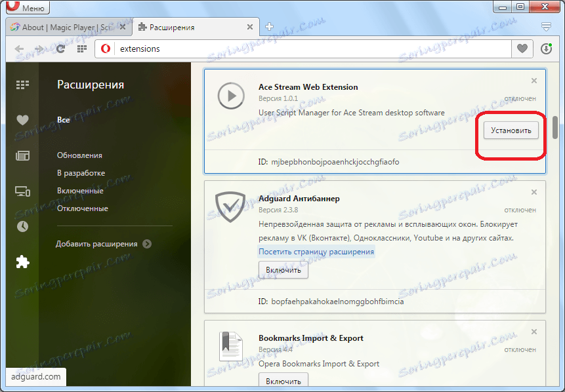The height and width of the screenshot is (392, 565).
Task: Click Версия 1.0.1 text
Action: click(278, 98)
